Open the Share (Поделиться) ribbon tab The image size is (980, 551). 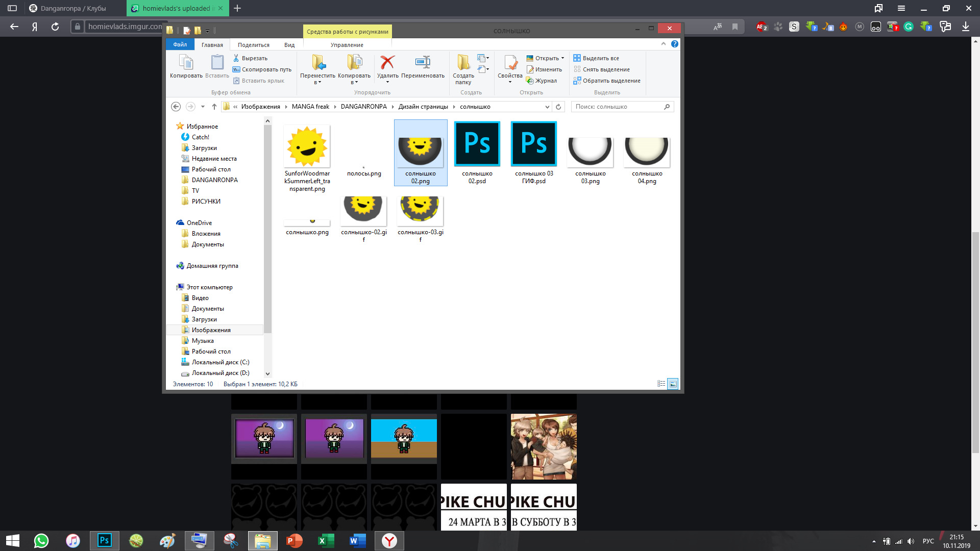(253, 45)
